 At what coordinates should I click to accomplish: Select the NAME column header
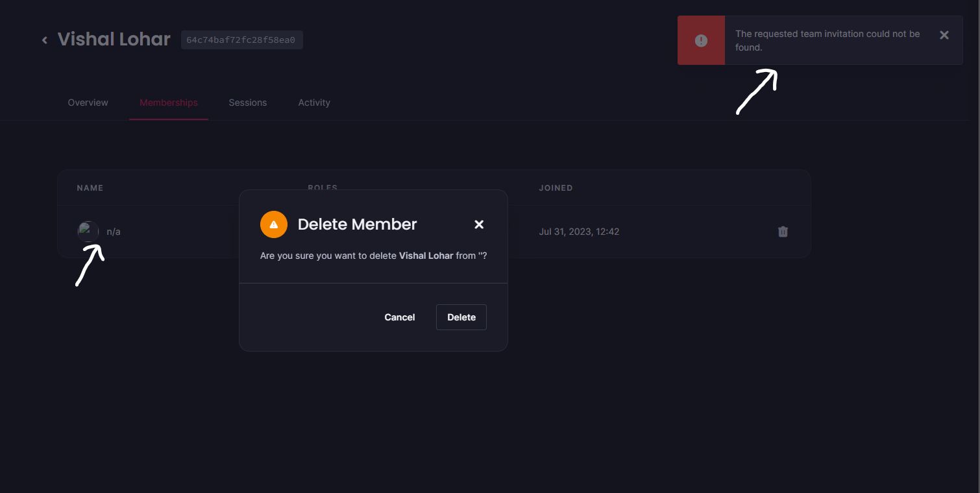(90, 187)
